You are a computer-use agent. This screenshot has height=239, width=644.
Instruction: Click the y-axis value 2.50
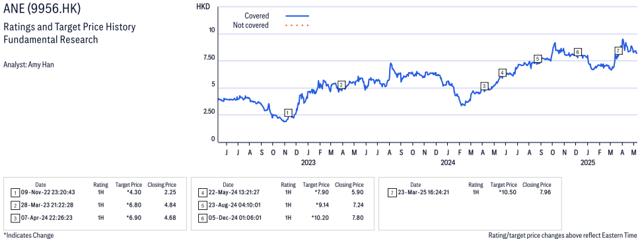pos(209,112)
